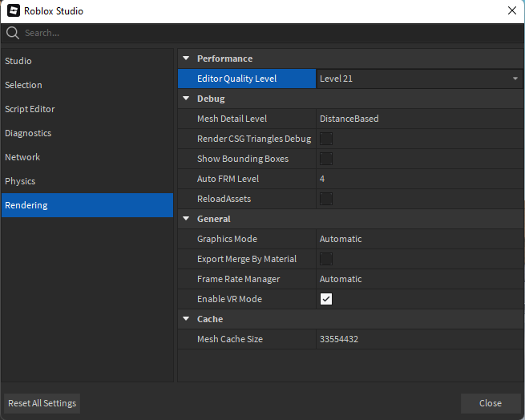Viewport: 525px width, 420px height.
Task: Select the Rendering settings category
Action: coord(87,205)
